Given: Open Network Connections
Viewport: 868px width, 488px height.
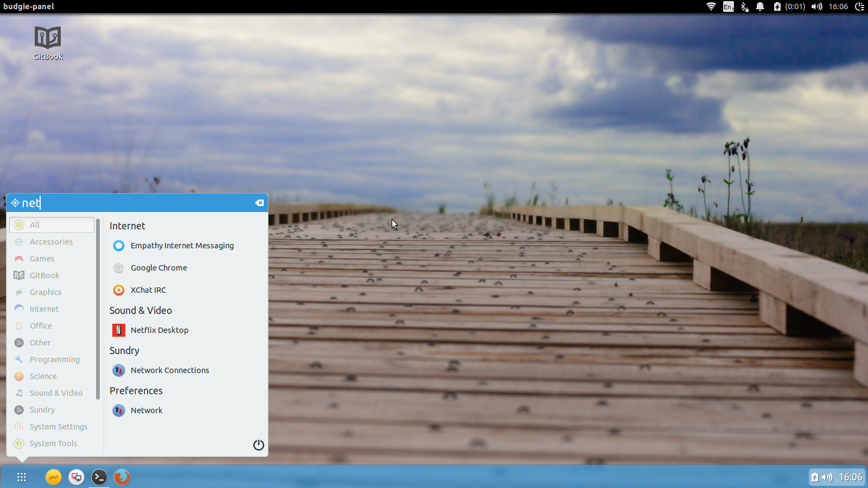Looking at the screenshot, I should tap(186, 370).
